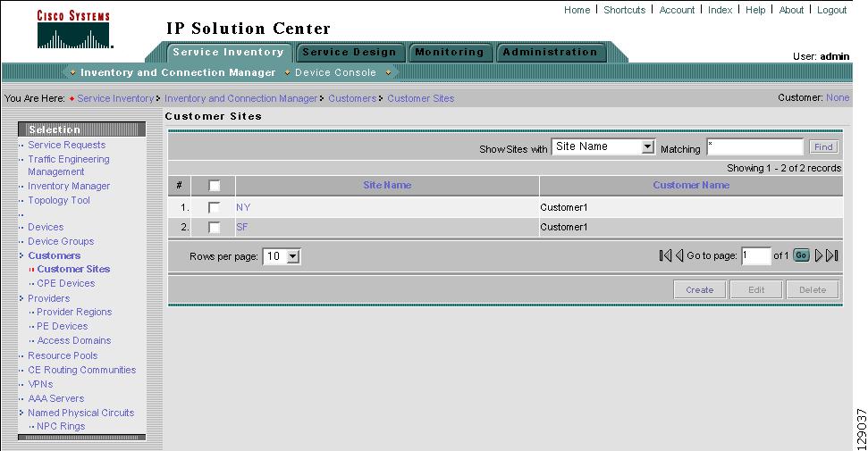Viewport: 868px width, 451px height.
Task: Go to first page arrow icon
Action: coord(665,255)
